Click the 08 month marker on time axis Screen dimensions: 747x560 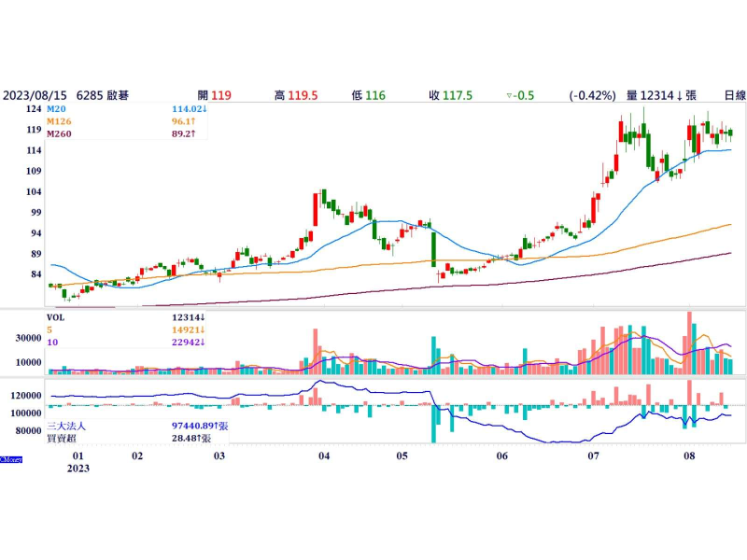coord(689,457)
